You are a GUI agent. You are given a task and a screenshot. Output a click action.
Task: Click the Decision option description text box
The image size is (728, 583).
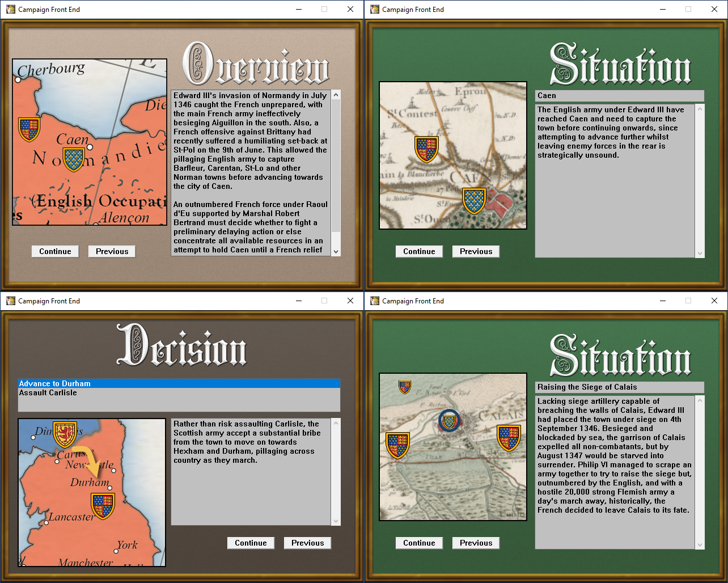[x=251, y=472]
